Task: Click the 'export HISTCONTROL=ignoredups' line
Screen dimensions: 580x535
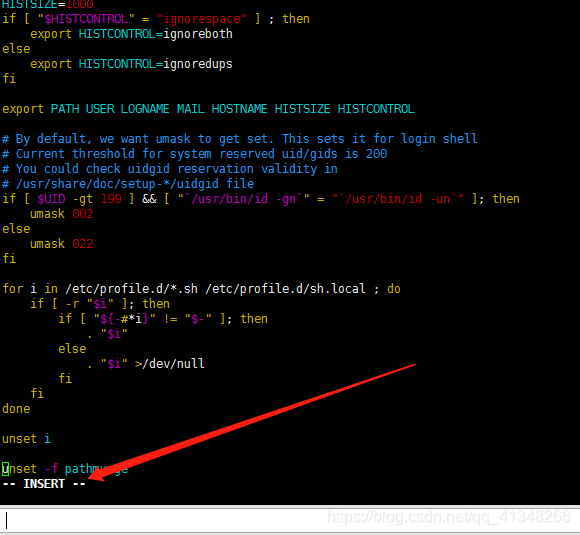Action: pyautogui.click(x=131, y=64)
